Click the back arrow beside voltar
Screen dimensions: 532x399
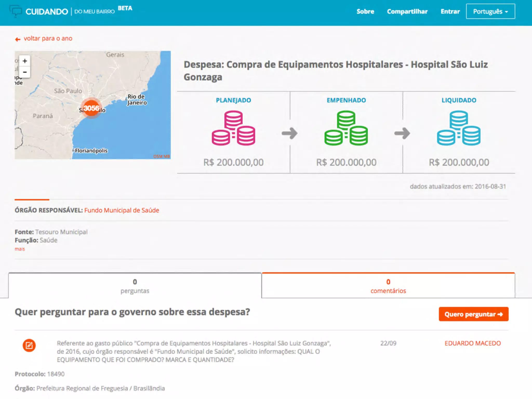18,39
